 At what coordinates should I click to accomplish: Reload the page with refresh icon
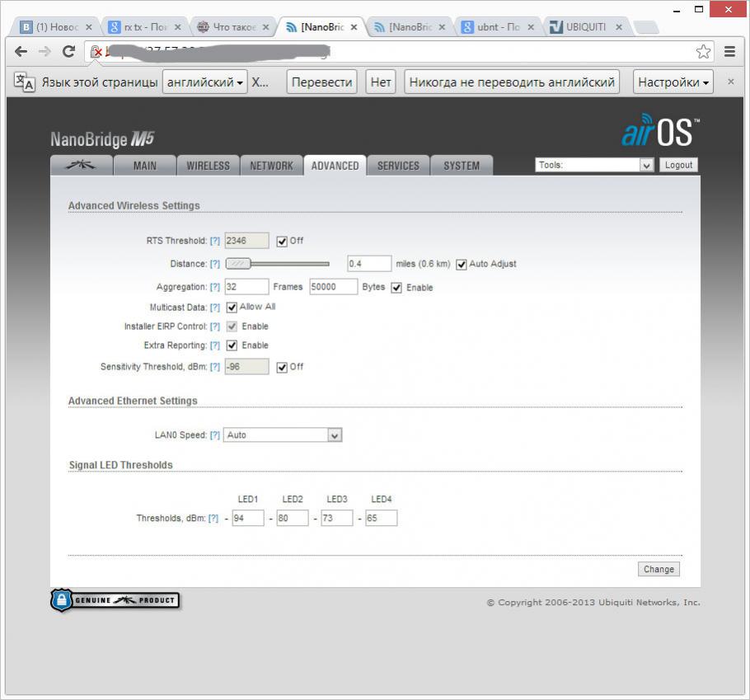[x=68, y=51]
